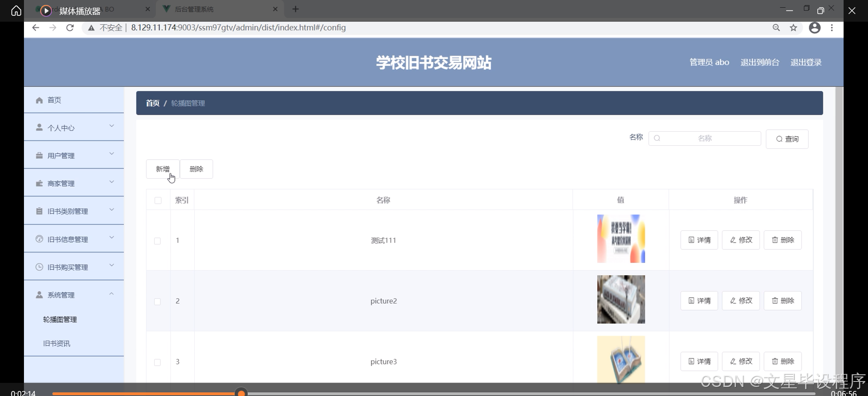The image size is (868, 396).
Task: Click 修改 for row picture2
Action: [x=741, y=301]
